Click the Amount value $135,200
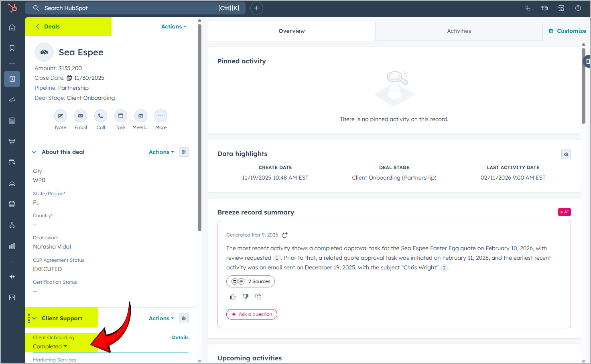The width and height of the screenshot is (591, 364). 70,68
